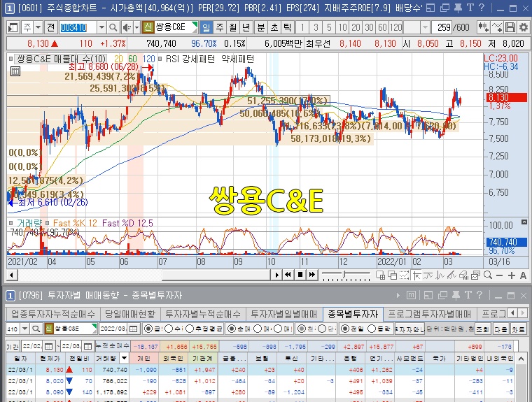Switch to 투자자별일별매매 tab
This screenshot has height=402, width=532.
point(284,314)
